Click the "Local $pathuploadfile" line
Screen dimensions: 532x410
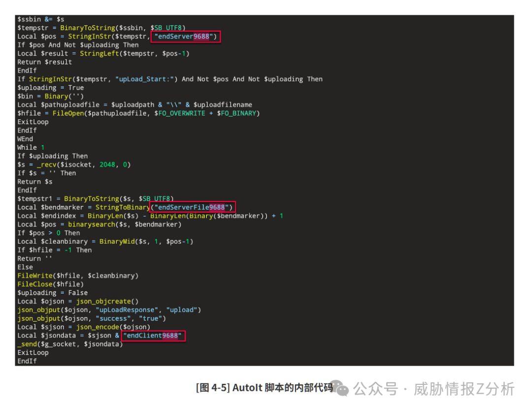click(134, 104)
